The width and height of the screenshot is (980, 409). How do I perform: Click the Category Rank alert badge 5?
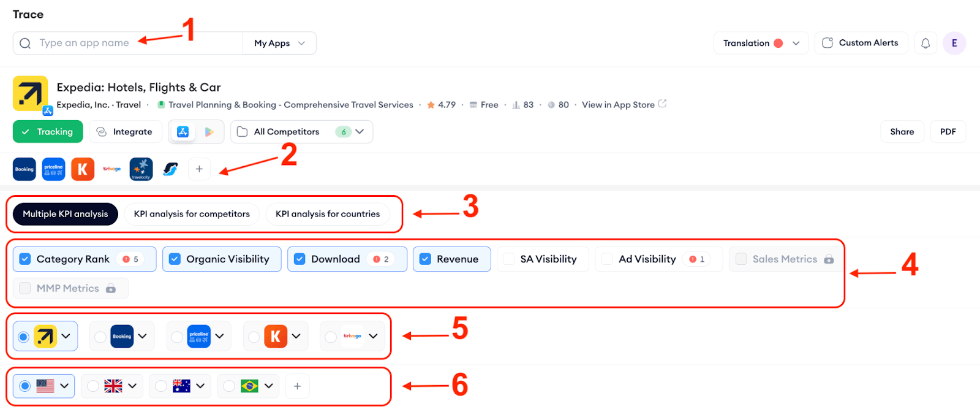(x=130, y=259)
